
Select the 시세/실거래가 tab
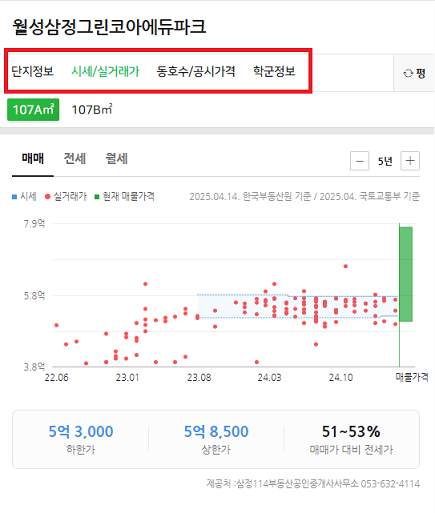(x=105, y=71)
